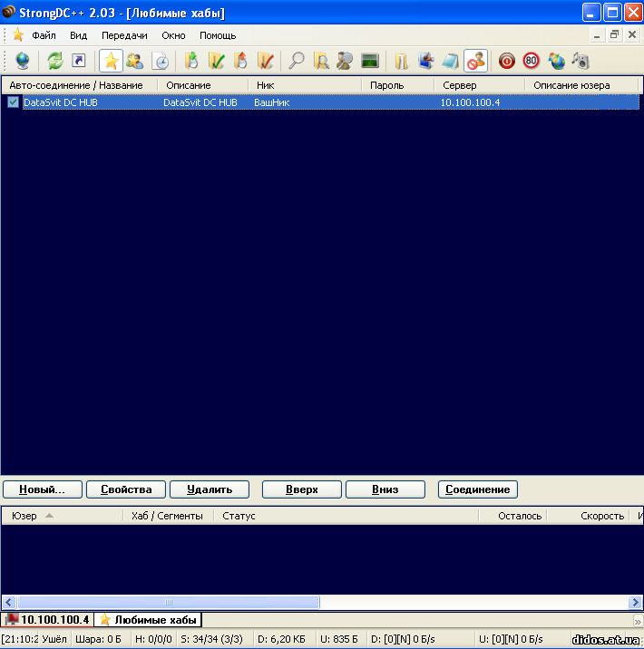Click the Вверх button

click(x=301, y=489)
